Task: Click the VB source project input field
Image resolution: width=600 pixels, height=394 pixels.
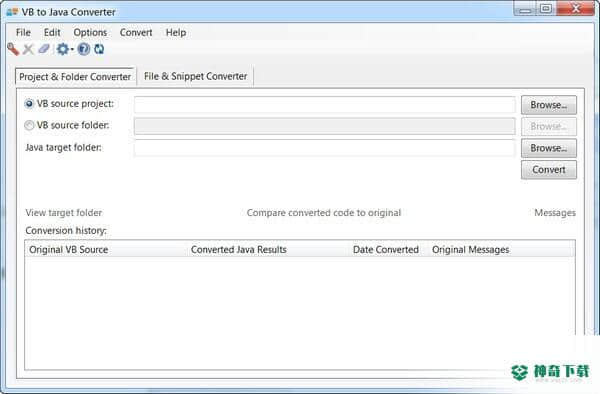Action: [x=324, y=104]
